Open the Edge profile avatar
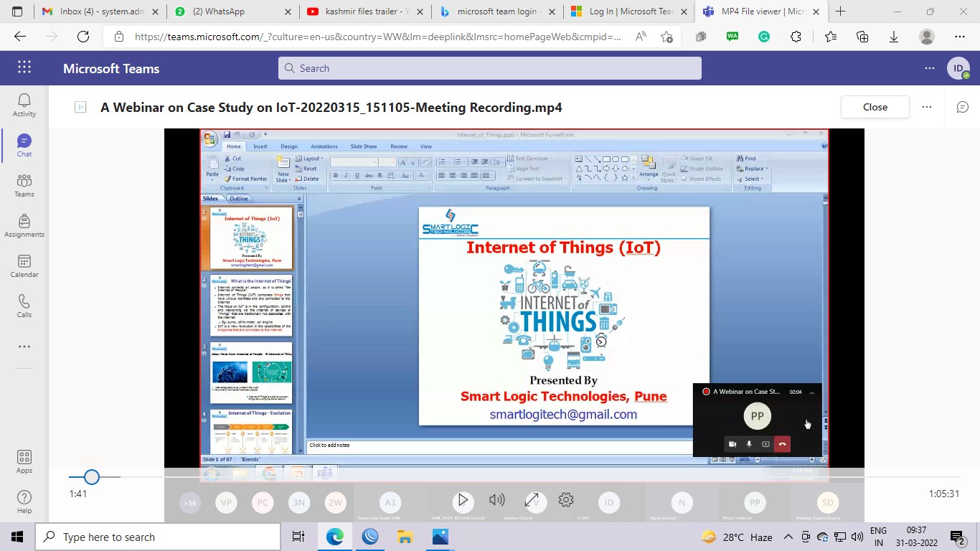980x551 pixels. 927,37
